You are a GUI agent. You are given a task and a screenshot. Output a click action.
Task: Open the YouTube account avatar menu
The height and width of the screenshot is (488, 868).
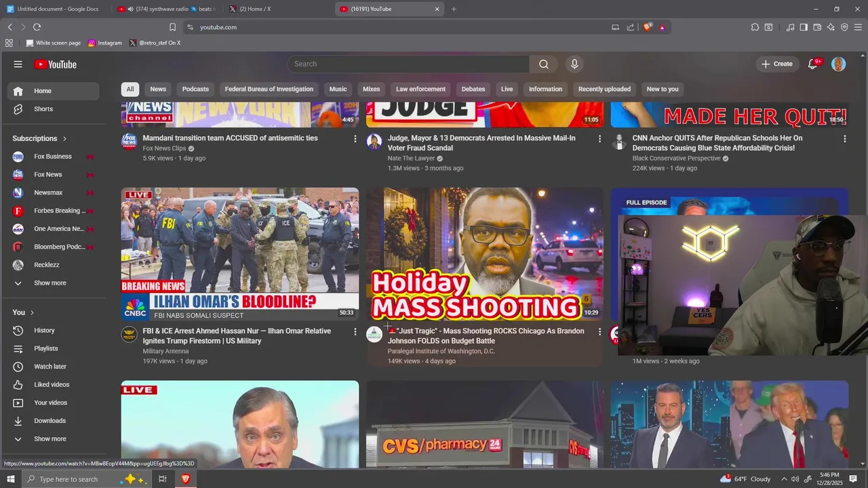(839, 64)
